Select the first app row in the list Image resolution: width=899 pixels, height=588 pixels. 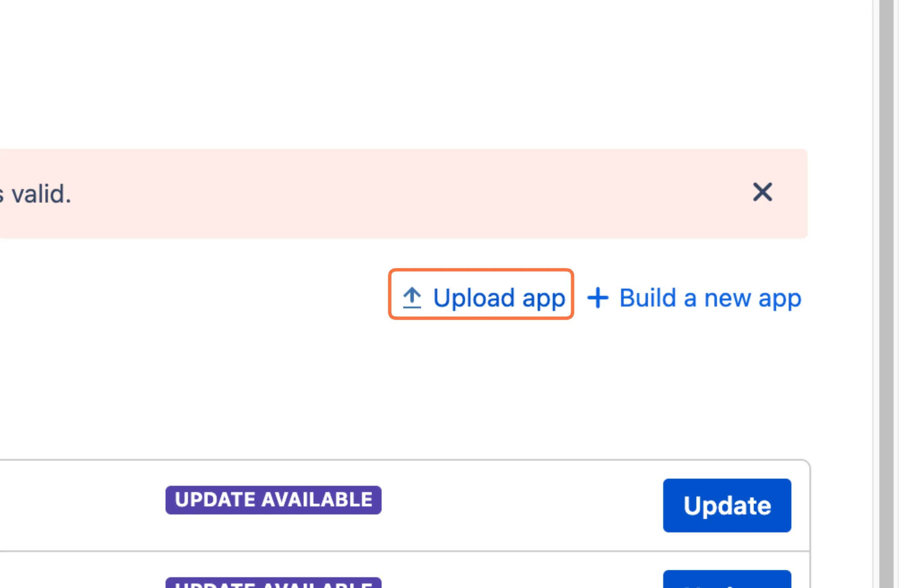click(x=405, y=505)
